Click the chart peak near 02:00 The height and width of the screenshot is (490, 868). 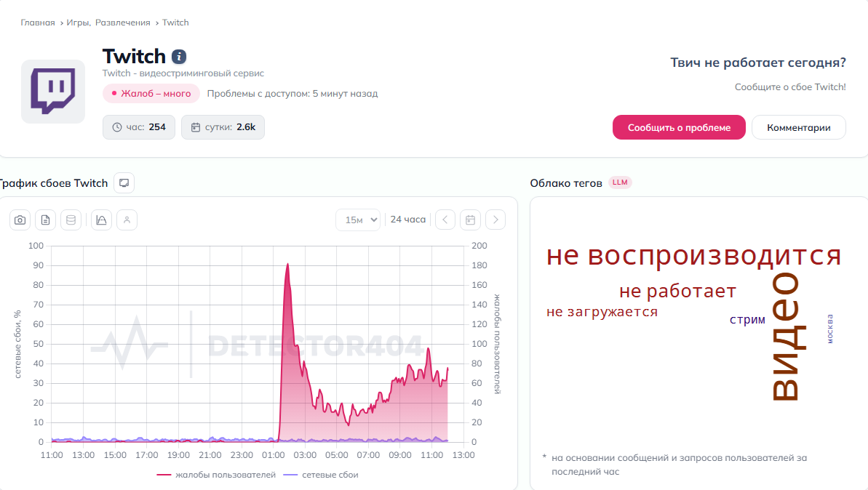coord(287,265)
